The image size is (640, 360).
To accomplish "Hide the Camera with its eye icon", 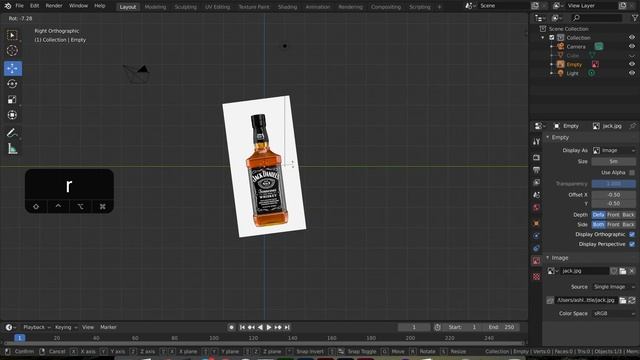I will coord(632,47).
